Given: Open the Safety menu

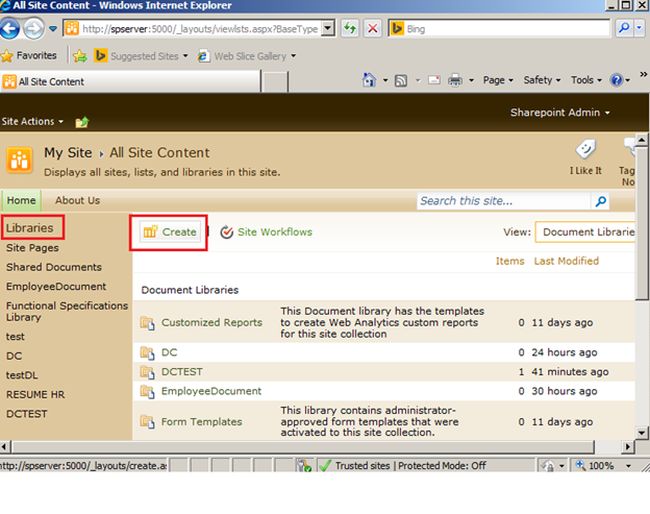Looking at the screenshot, I should pyautogui.click(x=542, y=80).
